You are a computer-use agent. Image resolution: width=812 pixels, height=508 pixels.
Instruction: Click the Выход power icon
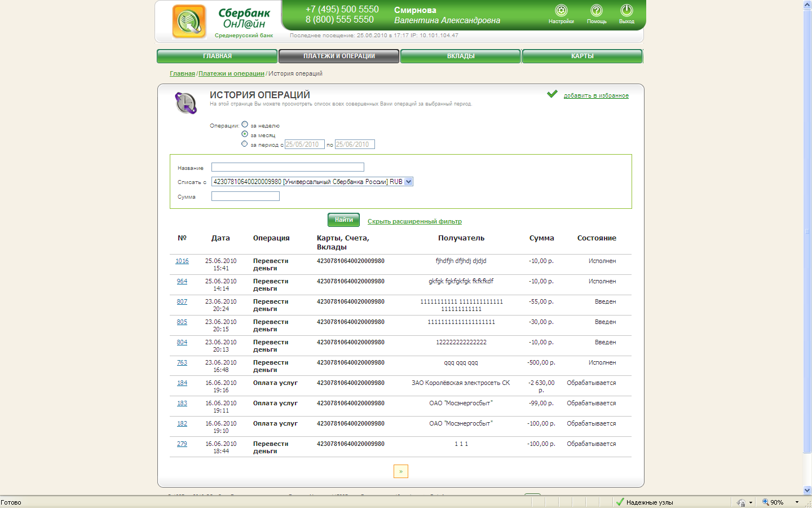coord(626,11)
